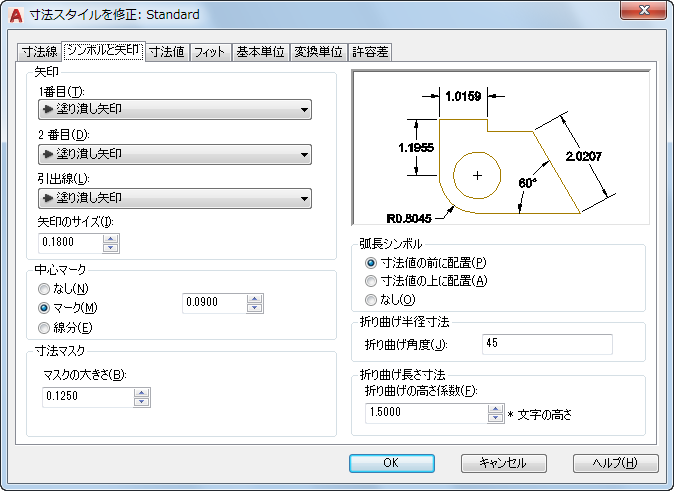The image size is (674, 491).
Task: Select 寸法値の前に配置(P) radio button
Action: point(371,262)
